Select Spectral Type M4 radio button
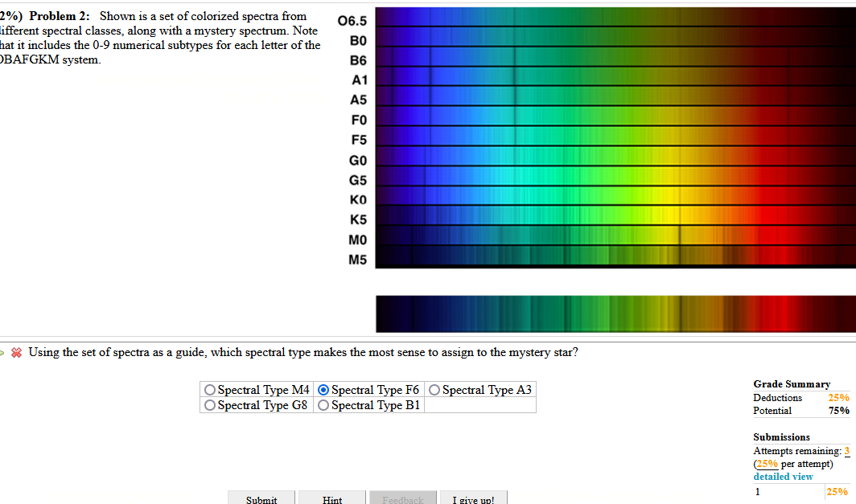 (x=208, y=390)
